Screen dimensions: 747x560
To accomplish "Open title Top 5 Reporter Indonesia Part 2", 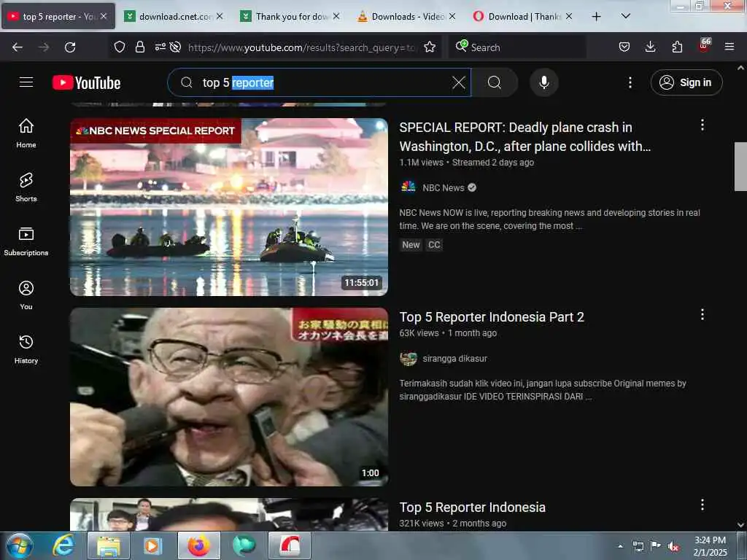I will pos(491,316).
